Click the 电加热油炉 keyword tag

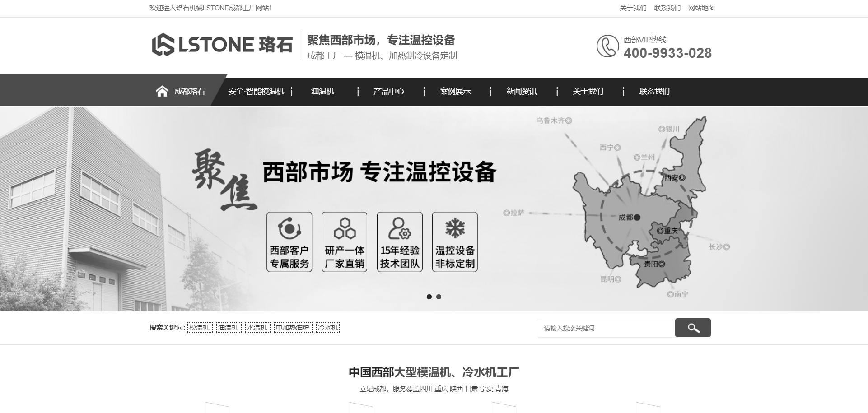coord(293,328)
